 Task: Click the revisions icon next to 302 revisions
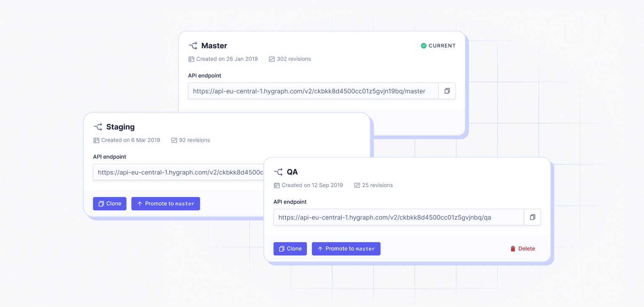pyautogui.click(x=272, y=59)
